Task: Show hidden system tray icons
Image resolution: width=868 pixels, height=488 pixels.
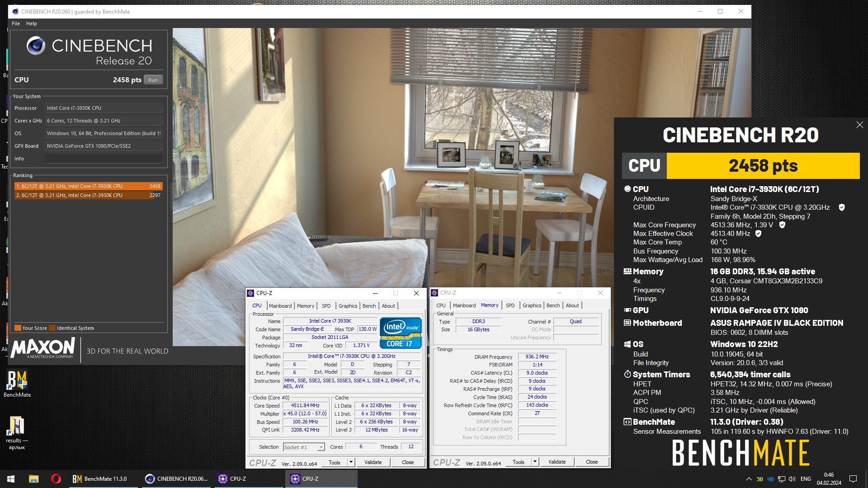Action: [x=749, y=479]
